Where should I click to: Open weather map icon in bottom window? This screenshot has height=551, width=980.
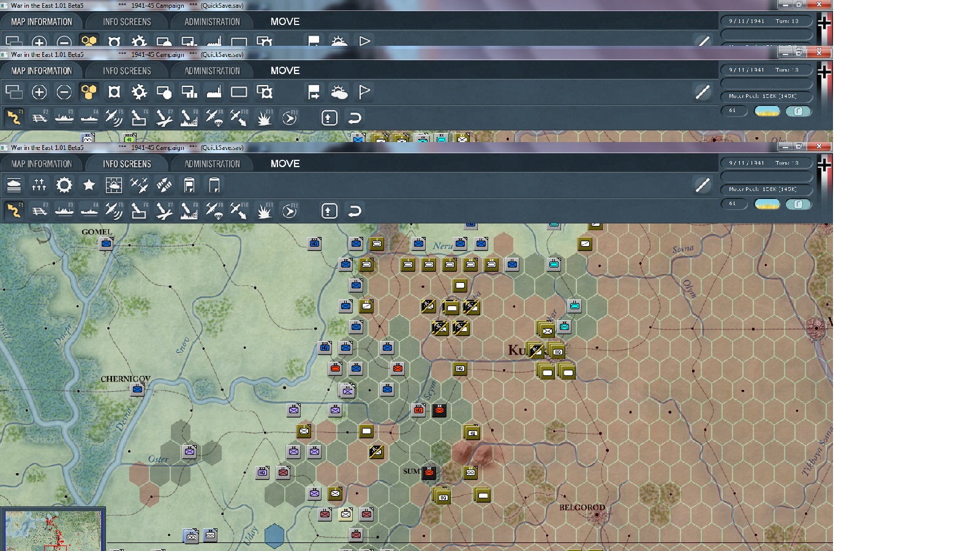point(114,185)
